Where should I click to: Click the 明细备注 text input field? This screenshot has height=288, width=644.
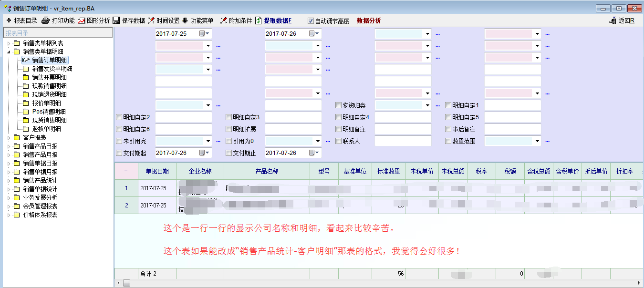click(403, 129)
